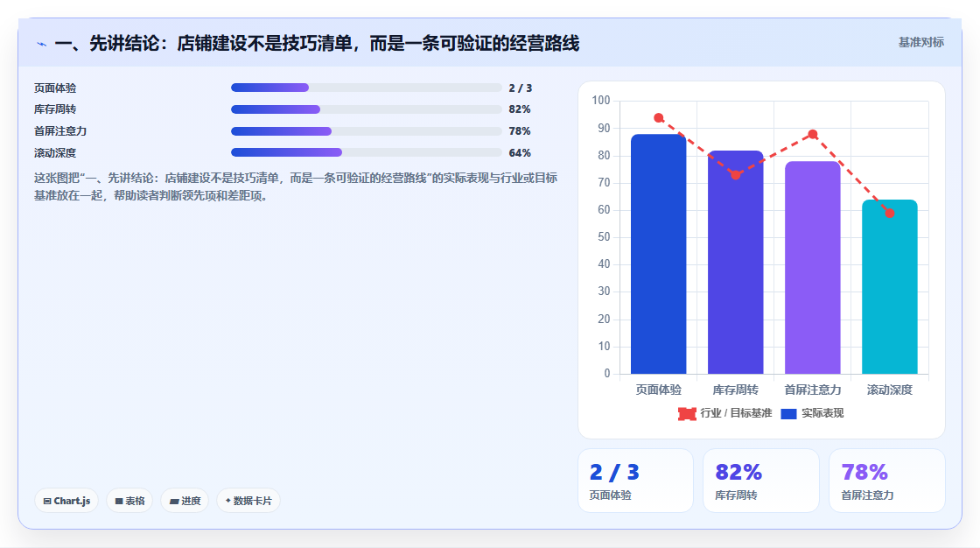Click the 库存周转 progress bar
This screenshot has width=980, height=548.
367,109
